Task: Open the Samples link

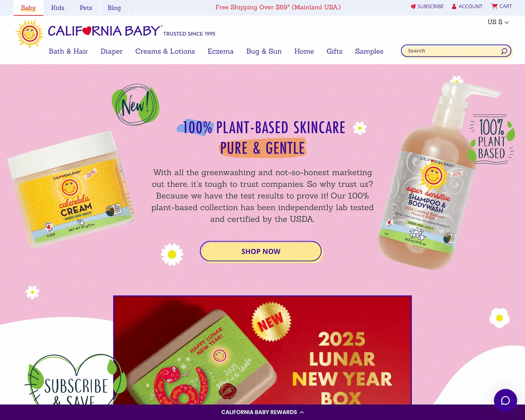Action: point(369,51)
